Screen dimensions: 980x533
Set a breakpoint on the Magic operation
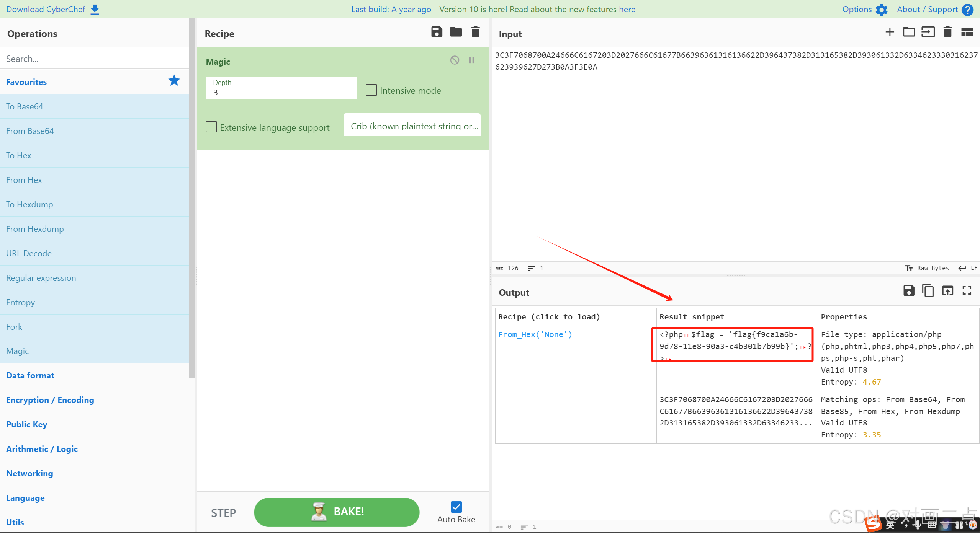coord(471,60)
